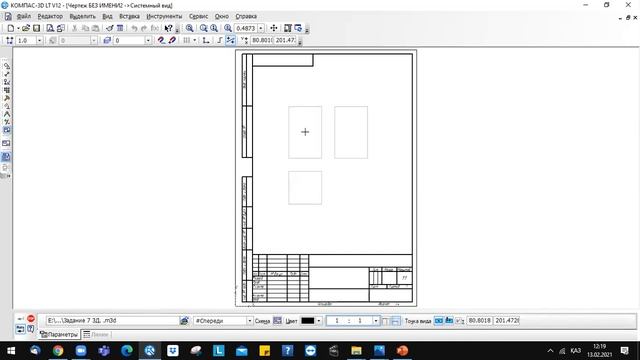Open the cursor step 1.0 dropdown
Screen dimensions: 640x360
40,40
